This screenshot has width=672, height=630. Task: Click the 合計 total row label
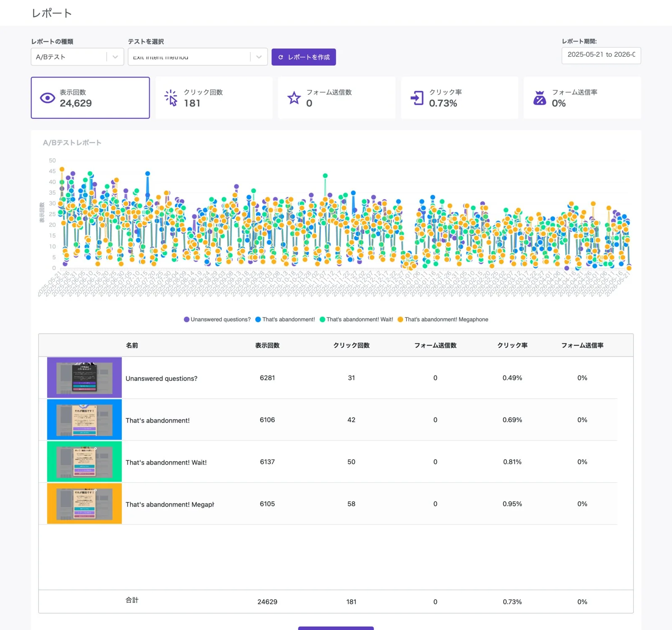[132, 600]
